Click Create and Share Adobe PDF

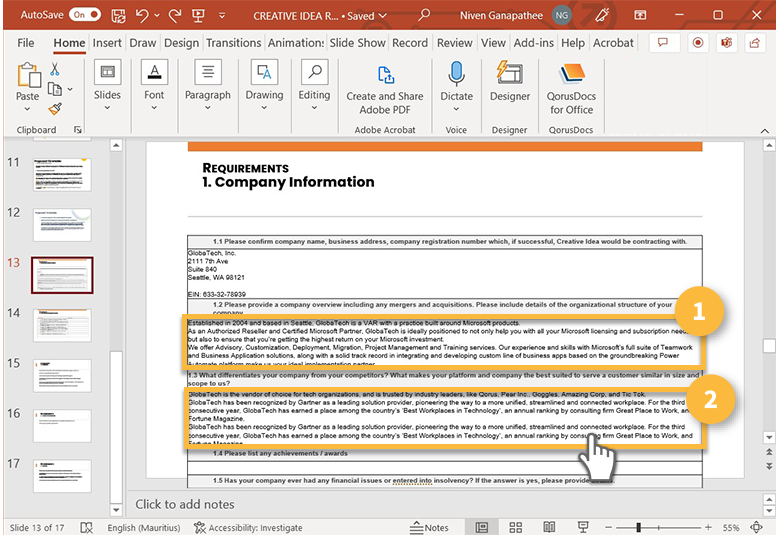point(385,88)
